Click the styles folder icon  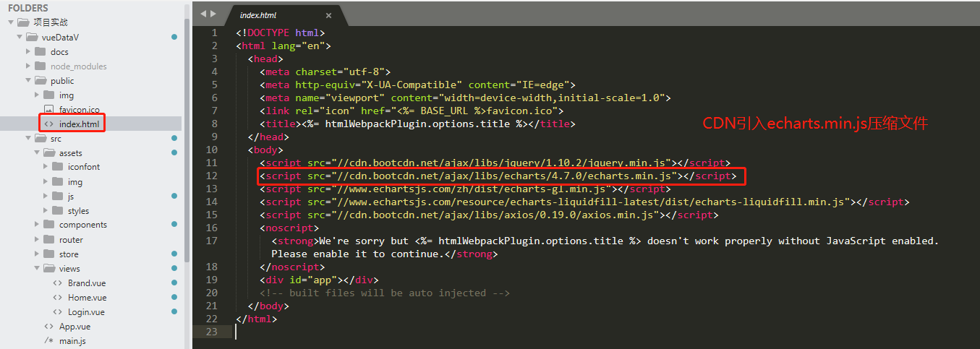(x=58, y=210)
